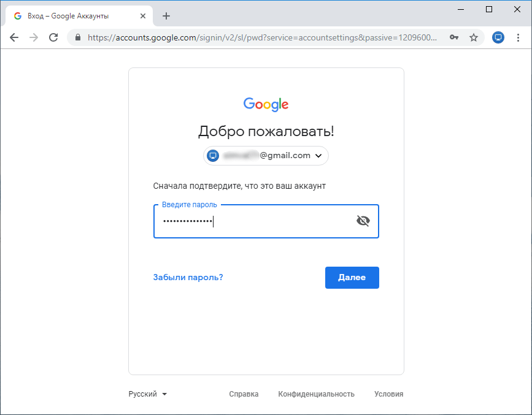532x415 pixels.
Task: Click the key icon in the address bar
Action: 453,37
